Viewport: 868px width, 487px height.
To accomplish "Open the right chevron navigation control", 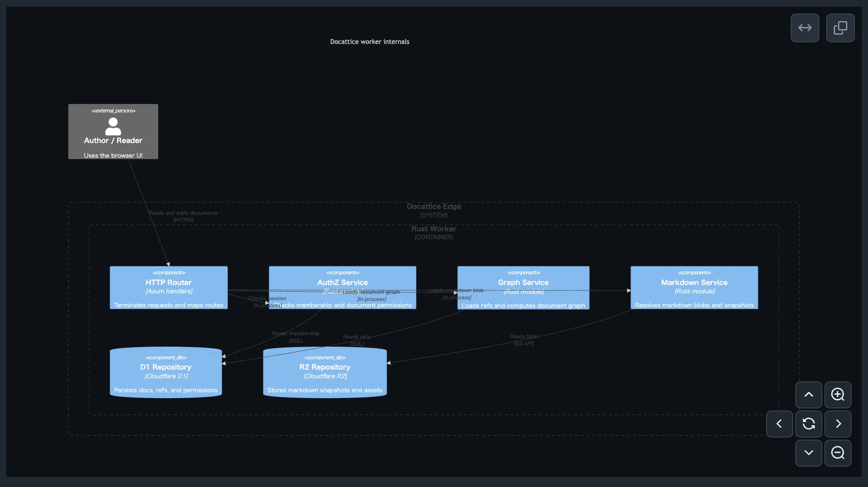I will coord(838,424).
